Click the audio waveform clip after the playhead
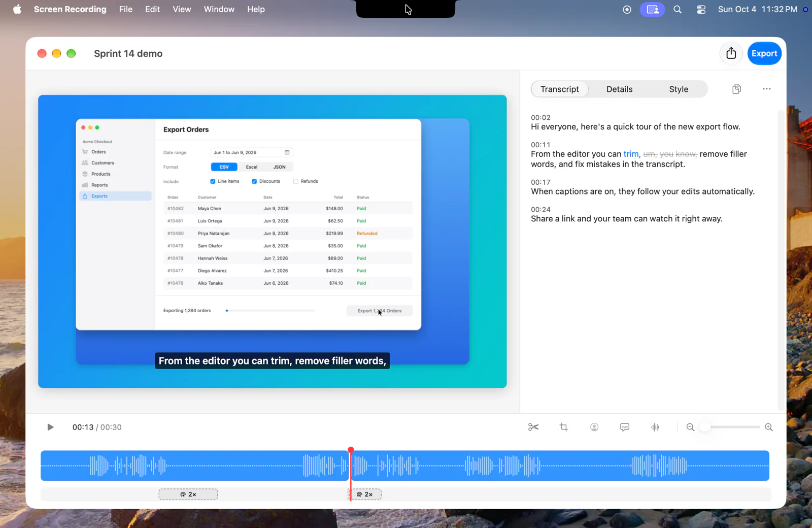Screen dimensions: 812x528 [560, 466]
